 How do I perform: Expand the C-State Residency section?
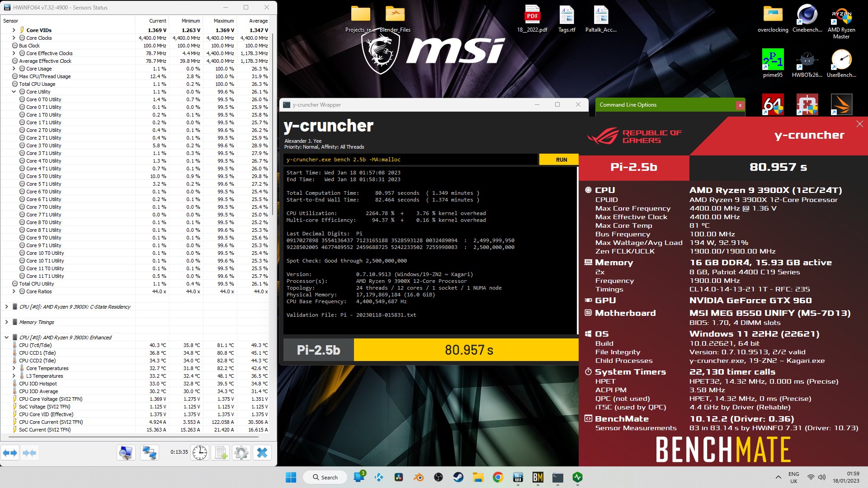6,307
